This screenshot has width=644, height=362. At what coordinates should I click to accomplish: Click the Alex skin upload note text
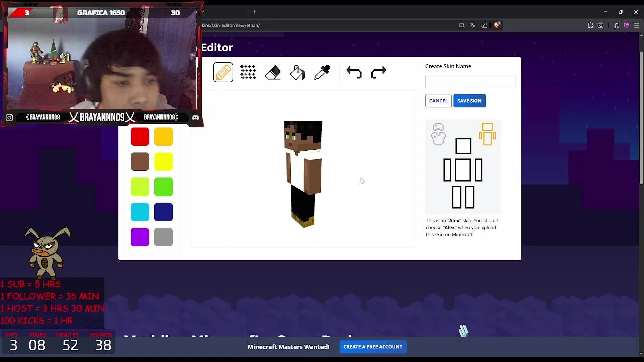(x=462, y=227)
